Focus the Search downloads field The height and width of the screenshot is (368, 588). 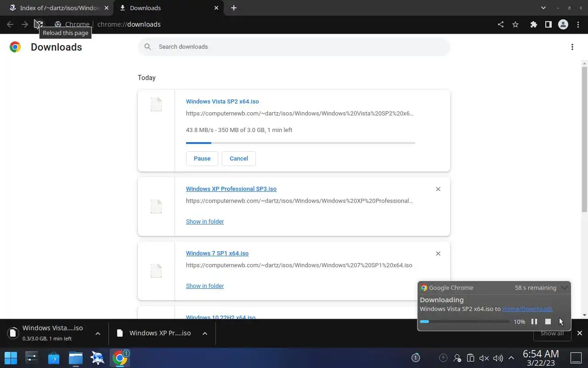coord(294,46)
